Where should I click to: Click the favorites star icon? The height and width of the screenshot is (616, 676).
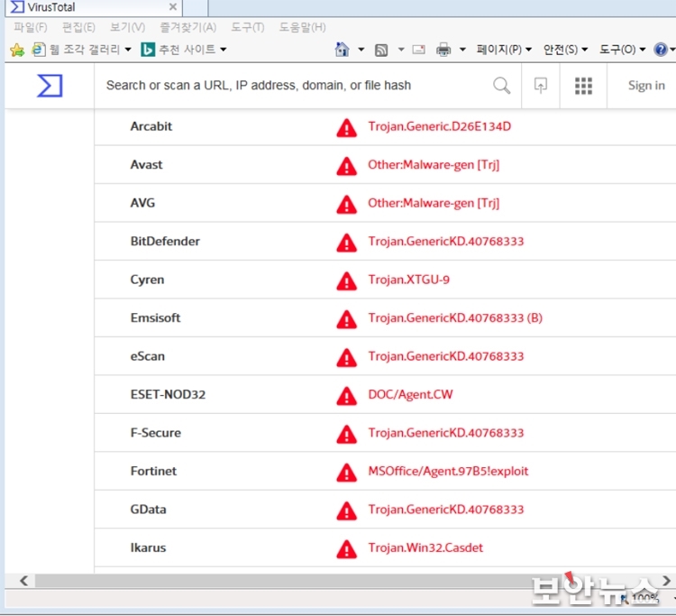click(x=17, y=50)
